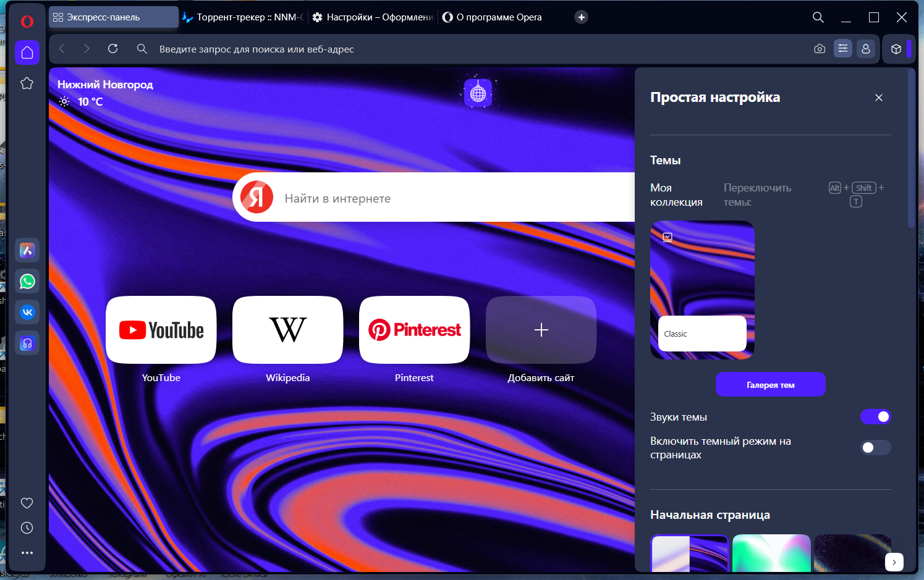
Task: Show next wallpapers with the arrow
Action: click(894, 562)
